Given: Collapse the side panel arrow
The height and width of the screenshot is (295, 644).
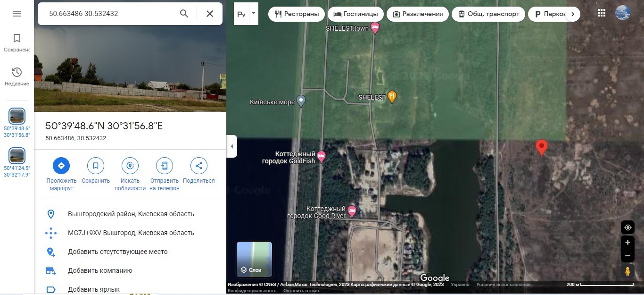Looking at the screenshot, I should pos(231,146).
